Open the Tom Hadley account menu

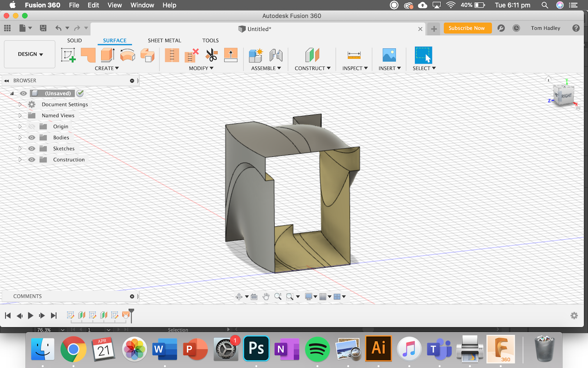point(545,28)
